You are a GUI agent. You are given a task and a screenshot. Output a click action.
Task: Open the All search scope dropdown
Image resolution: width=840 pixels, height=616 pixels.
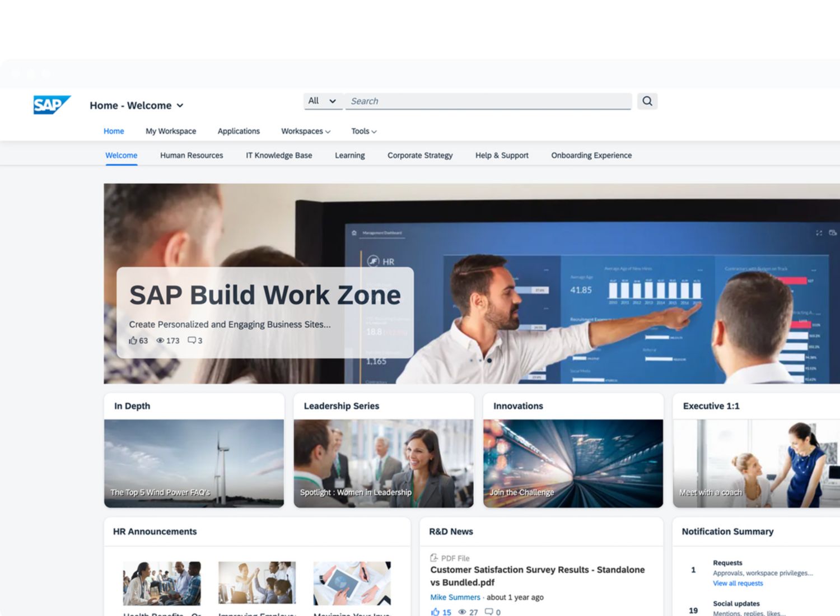322,101
